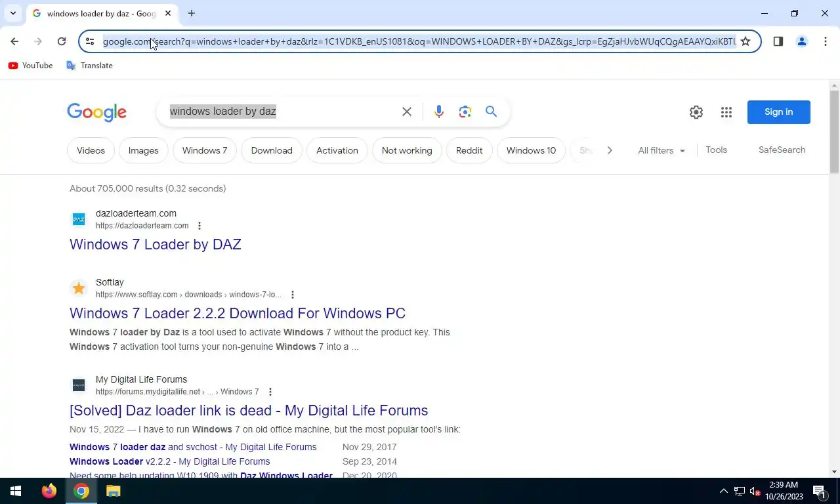Open search Tools
The height and width of the screenshot is (504, 840).
tap(717, 150)
